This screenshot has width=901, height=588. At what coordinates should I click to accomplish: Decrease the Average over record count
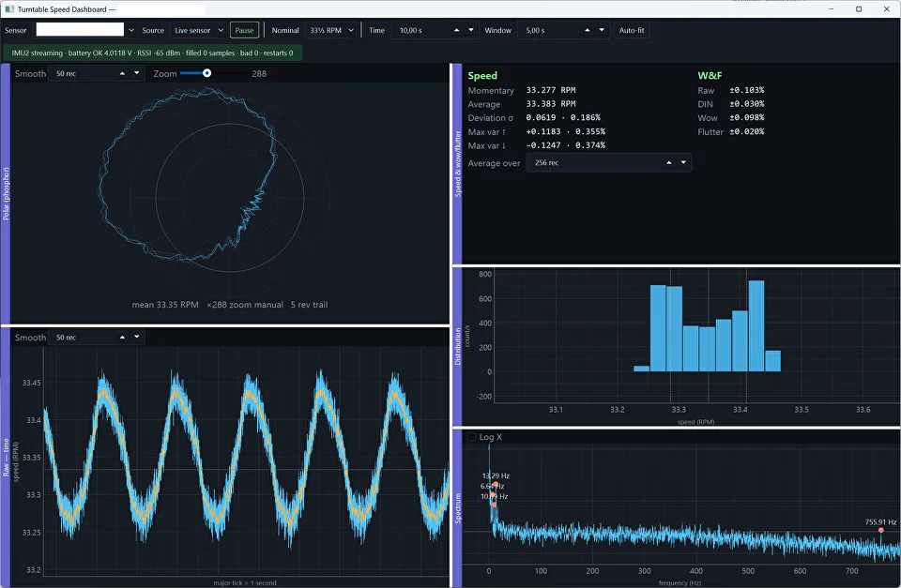click(x=683, y=163)
